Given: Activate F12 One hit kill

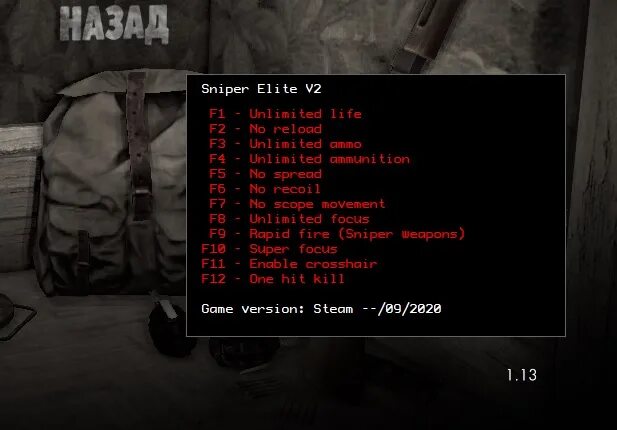Looking at the screenshot, I should [x=273, y=279].
